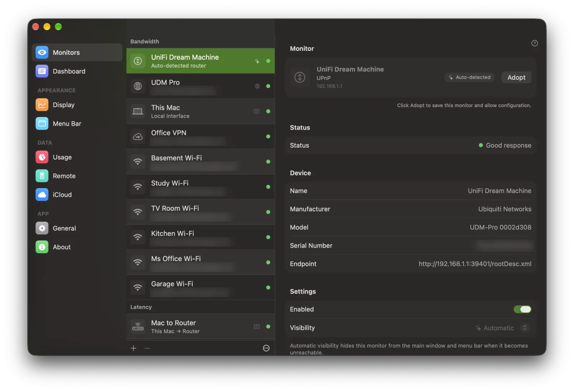The height and width of the screenshot is (392, 574).
Task: Click the 192.168.1.1 address in header
Action: (x=329, y=86)
